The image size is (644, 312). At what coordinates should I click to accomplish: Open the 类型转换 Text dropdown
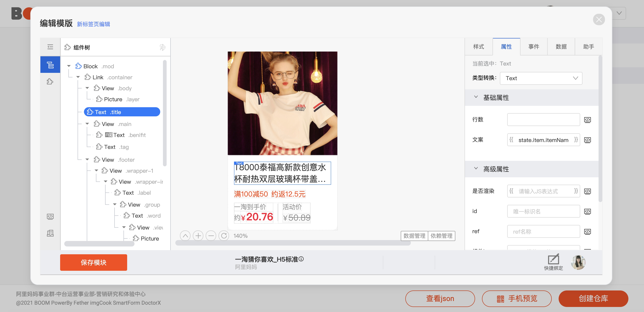[x=541, y=78]
